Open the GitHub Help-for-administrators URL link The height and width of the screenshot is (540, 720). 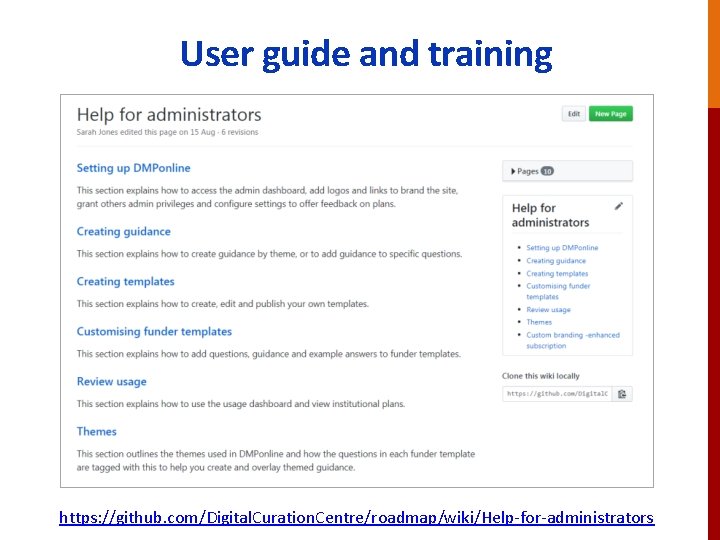click(356, 518)
